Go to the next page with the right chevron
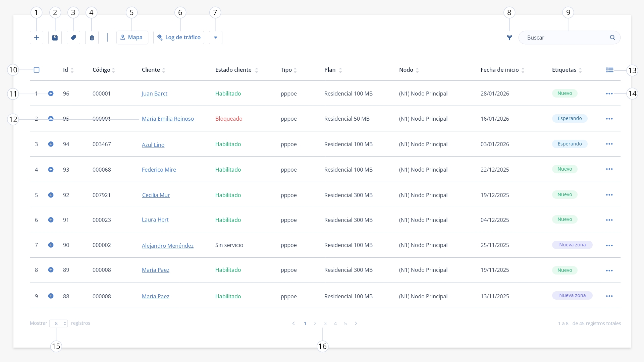 click(356, 323)
